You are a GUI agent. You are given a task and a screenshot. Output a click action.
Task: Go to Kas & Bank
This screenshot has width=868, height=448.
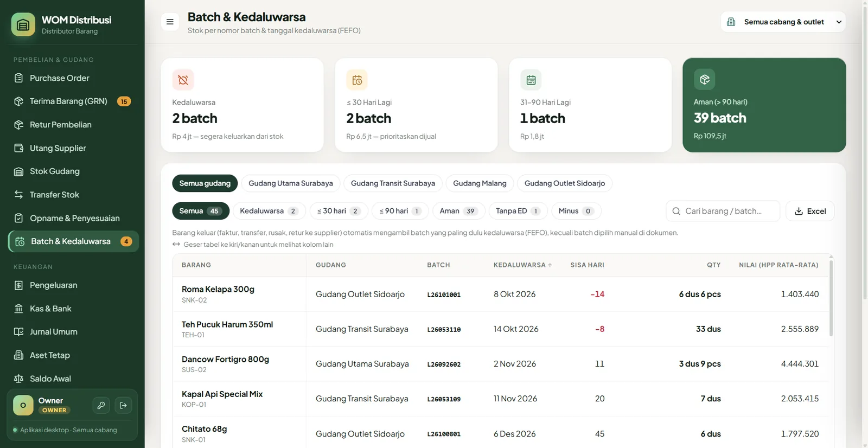click(x=73, y=309)
